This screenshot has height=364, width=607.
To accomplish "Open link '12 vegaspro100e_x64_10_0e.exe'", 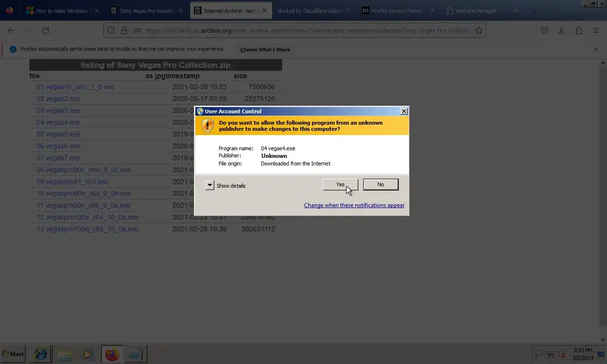I will click(88, 217).
